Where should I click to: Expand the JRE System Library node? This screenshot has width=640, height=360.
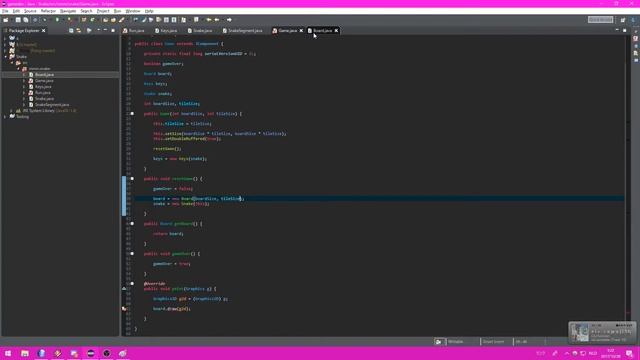click(x=11, y=111)
